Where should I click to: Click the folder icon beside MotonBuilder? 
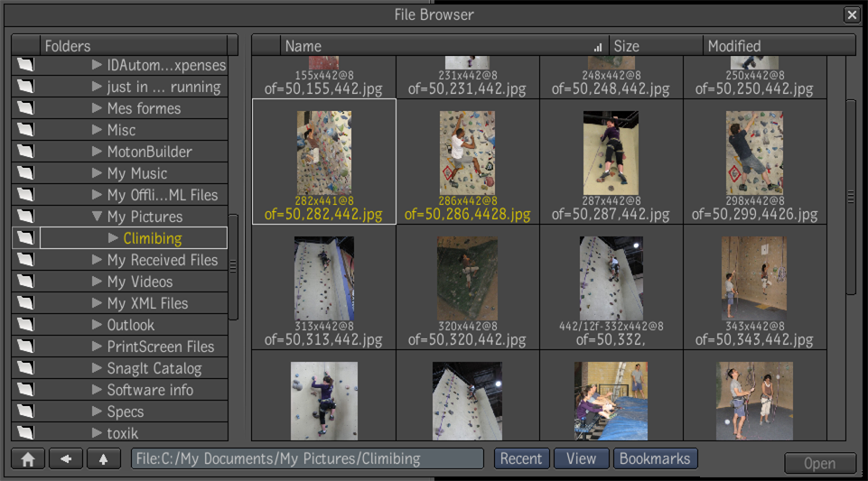point(25,152)
